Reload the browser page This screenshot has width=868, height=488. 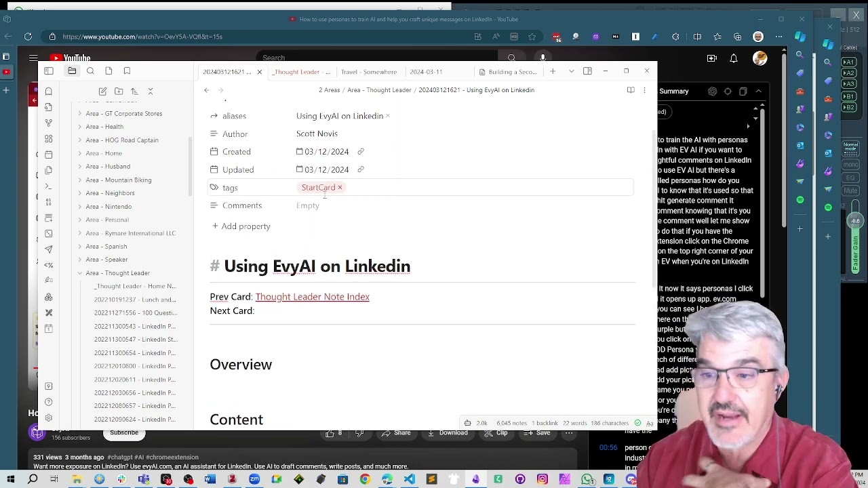tap(28, 37)
